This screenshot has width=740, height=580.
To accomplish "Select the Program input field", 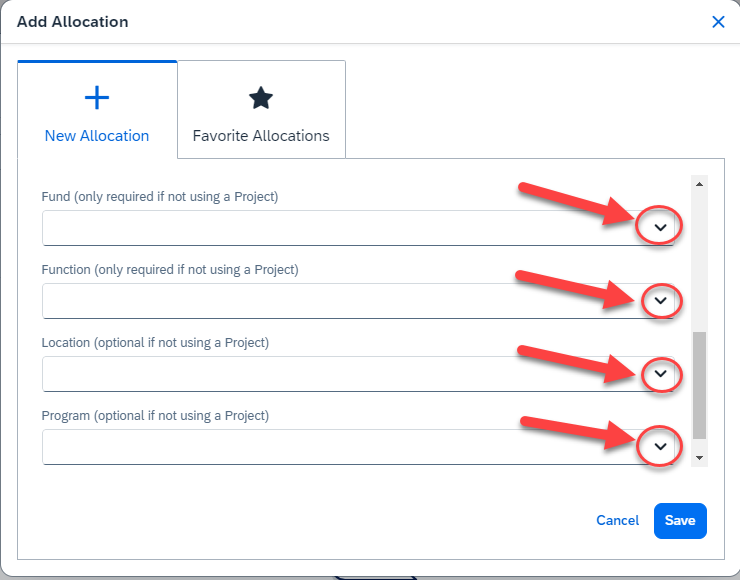I will pyautogui.click(x=330, y=447).
